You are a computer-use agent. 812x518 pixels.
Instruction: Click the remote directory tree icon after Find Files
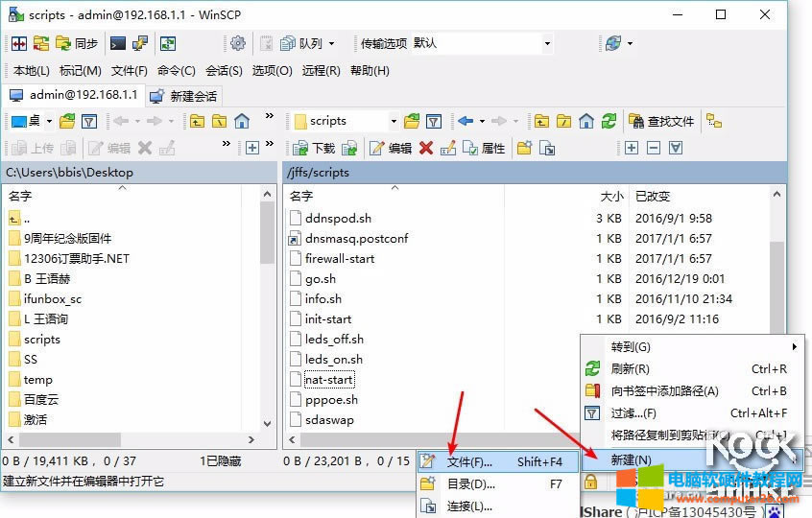pyautogui.click(x=714, y=122)
